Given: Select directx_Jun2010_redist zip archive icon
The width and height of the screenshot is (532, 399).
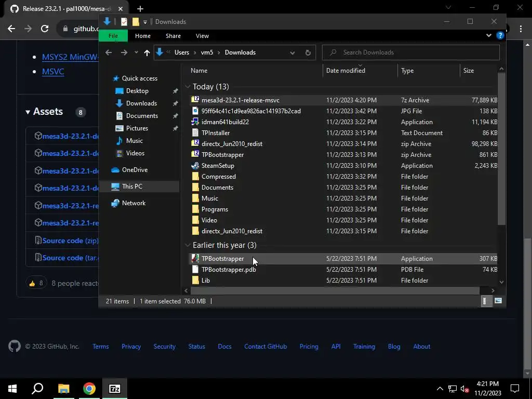Looking at the screenshot, I should click(x=195, y=143).
